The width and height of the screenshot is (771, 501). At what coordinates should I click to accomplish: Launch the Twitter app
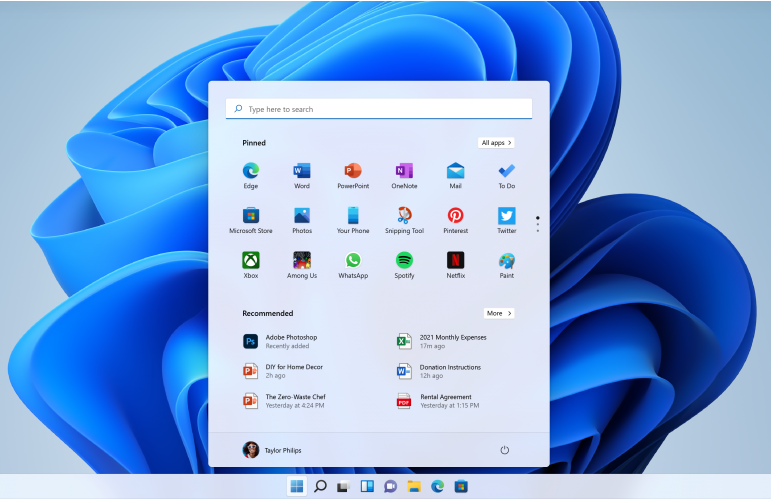click(506, 221)
